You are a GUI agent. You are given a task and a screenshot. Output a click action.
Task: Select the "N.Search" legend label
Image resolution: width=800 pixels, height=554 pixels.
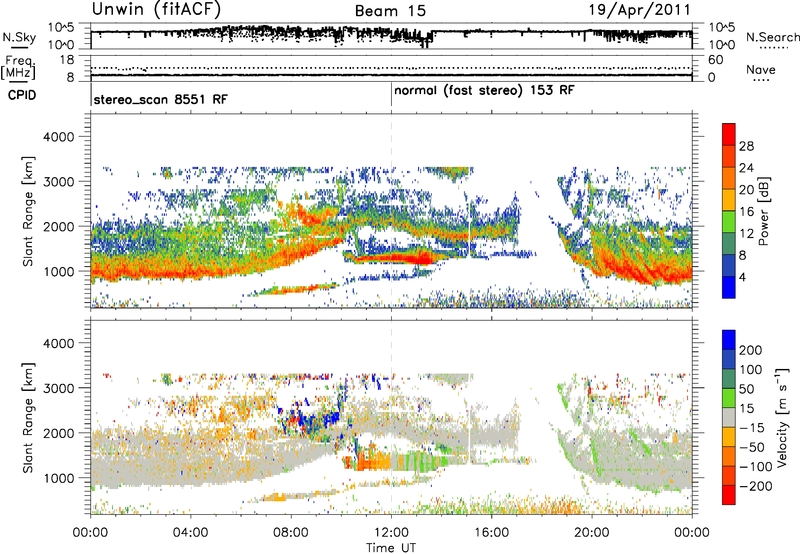[x=772, y=37]
